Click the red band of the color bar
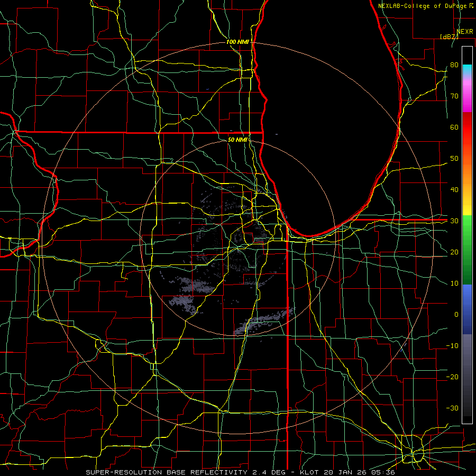The width and height of the screenshot is (476, 476). pyautogui.click(x=467, y=127)
